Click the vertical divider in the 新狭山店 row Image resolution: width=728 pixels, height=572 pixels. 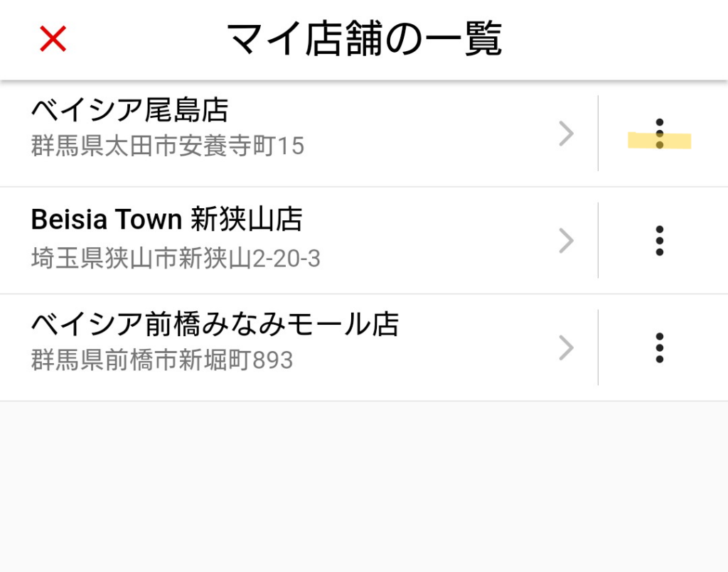coord(598,241)
